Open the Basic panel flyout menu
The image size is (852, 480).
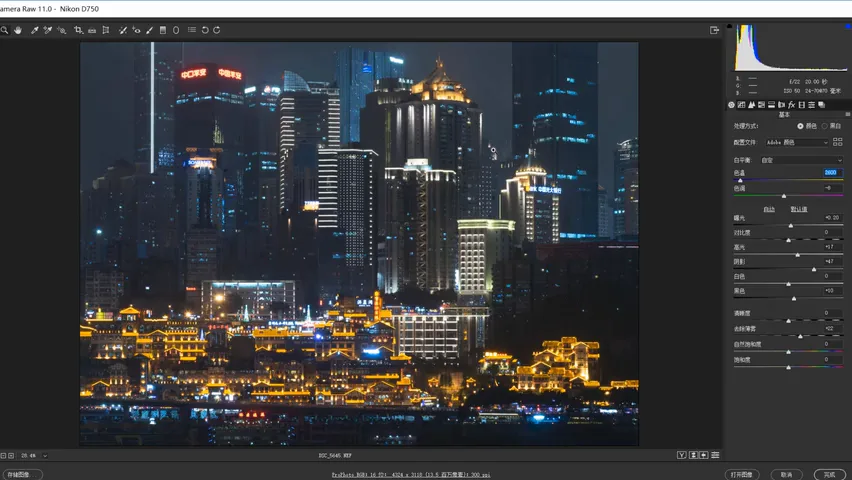(848, 114)
